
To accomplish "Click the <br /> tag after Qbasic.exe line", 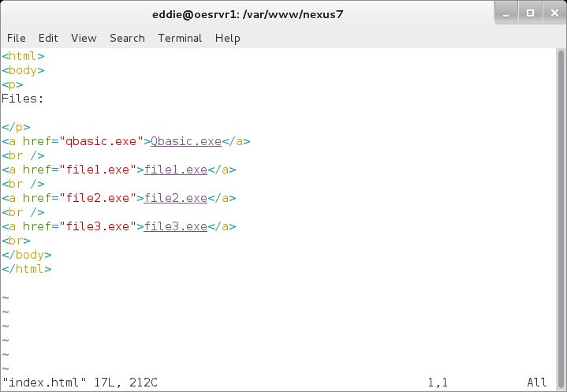I will 23,155.
